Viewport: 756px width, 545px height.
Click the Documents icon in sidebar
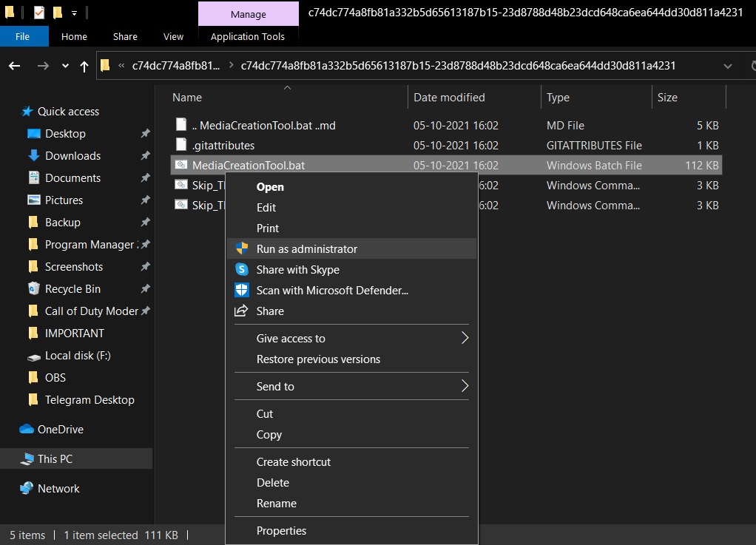(x=34, y=177)
